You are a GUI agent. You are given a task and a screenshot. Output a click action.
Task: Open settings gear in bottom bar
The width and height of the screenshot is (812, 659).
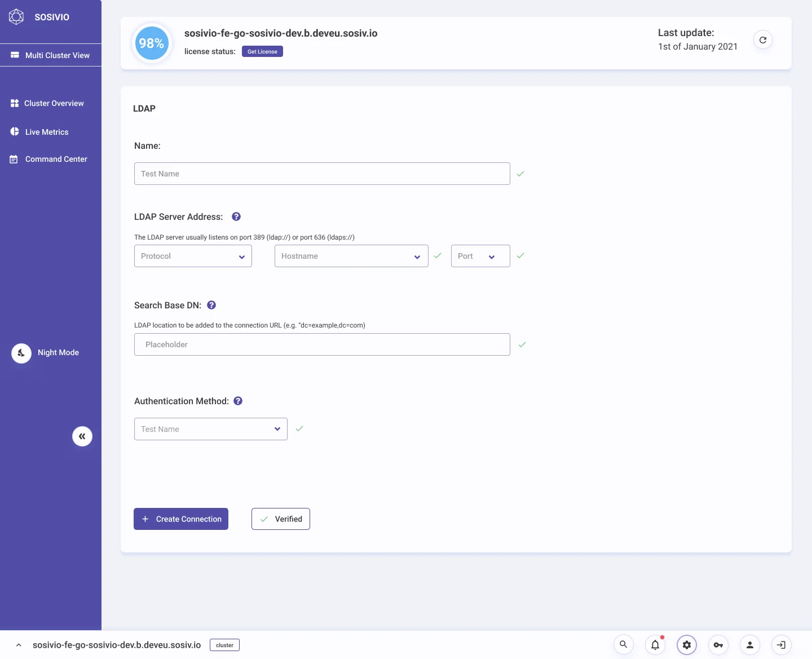[687, 644]
